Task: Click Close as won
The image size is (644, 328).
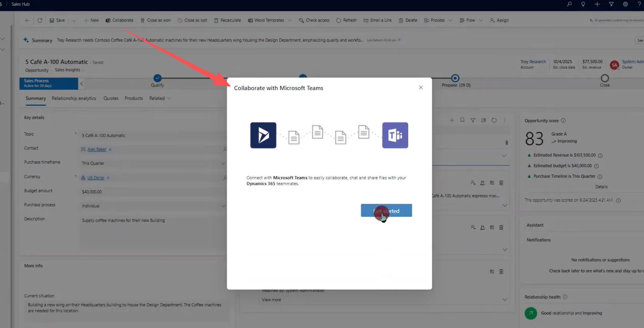Action: (x=156, y=20)
